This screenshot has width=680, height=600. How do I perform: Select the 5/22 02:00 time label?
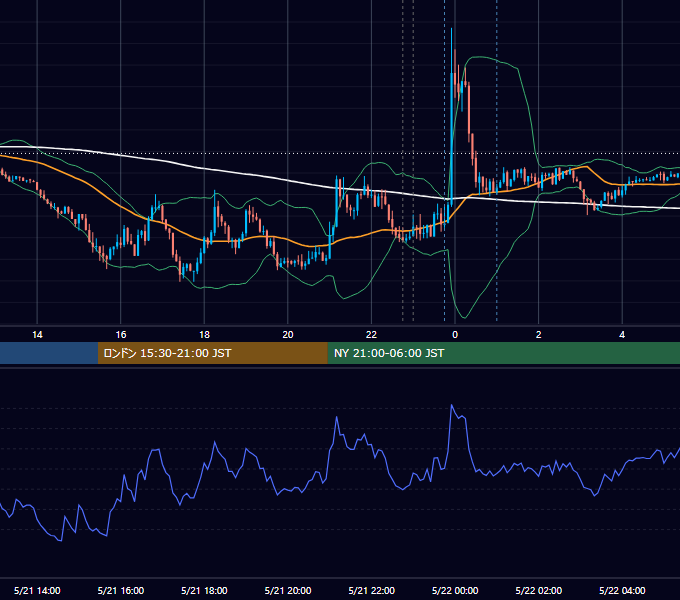pos(539,590)
